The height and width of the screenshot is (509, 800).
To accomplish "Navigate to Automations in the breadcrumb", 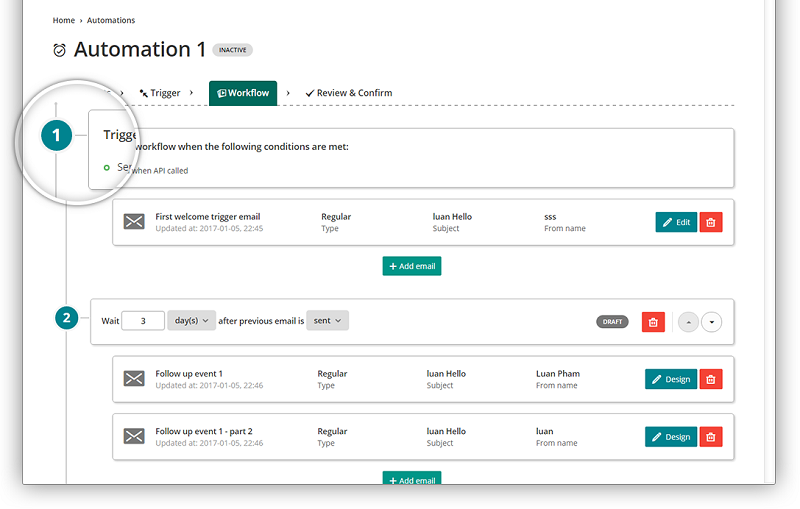I will [111, 20].
